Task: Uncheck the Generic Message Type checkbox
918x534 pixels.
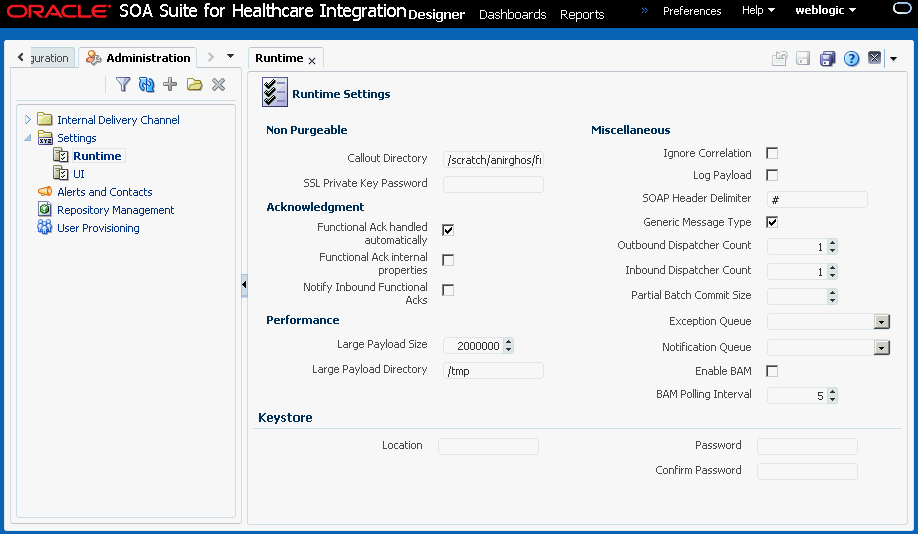Action: pos(772,222)
